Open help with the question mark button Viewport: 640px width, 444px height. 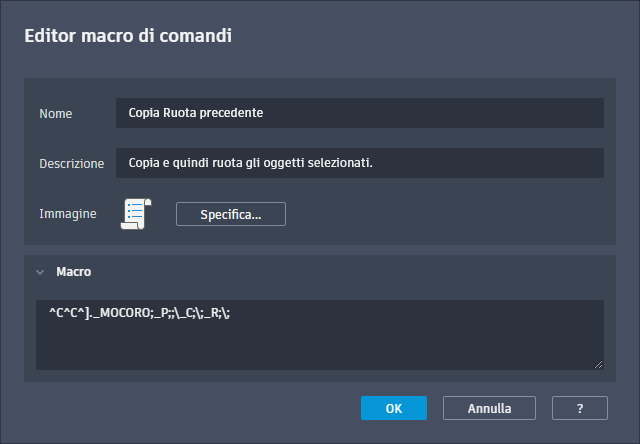(x=579, y=408)
